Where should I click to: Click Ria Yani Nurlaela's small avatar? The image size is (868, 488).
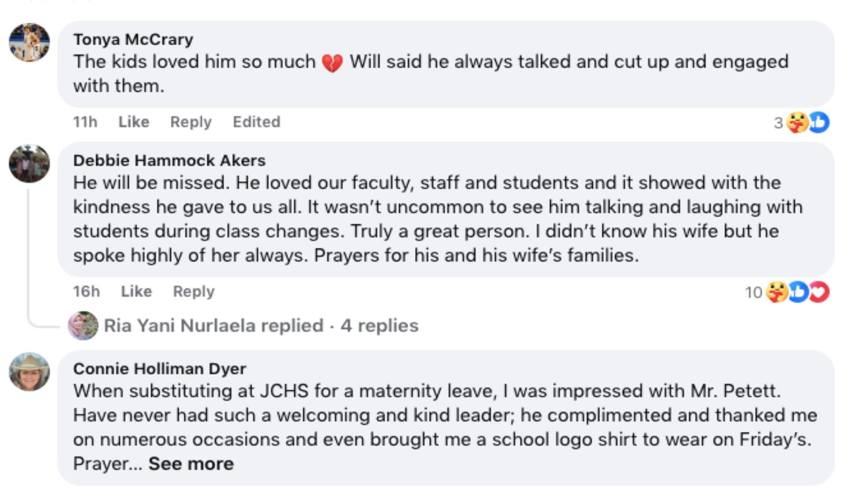(83, 325)
